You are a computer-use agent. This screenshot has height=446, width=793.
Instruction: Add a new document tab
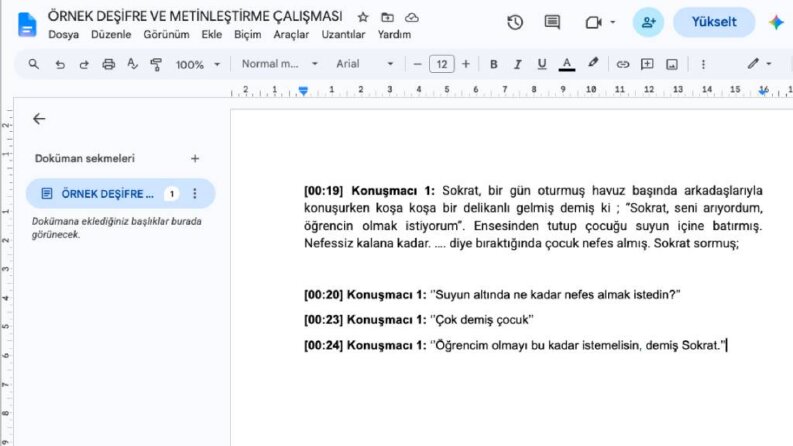click(195, 159)
